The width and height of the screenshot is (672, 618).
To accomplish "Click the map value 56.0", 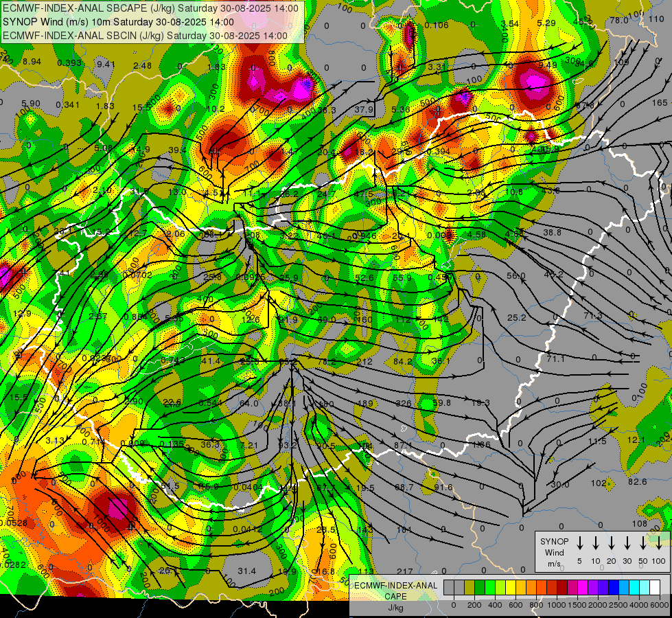I will click(x=516, y=276).
